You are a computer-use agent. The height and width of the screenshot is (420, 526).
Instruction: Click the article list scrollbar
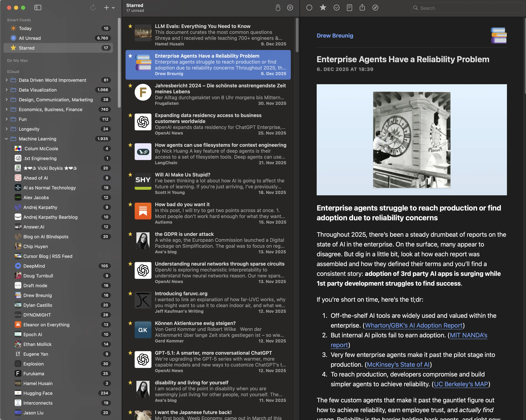297,35
